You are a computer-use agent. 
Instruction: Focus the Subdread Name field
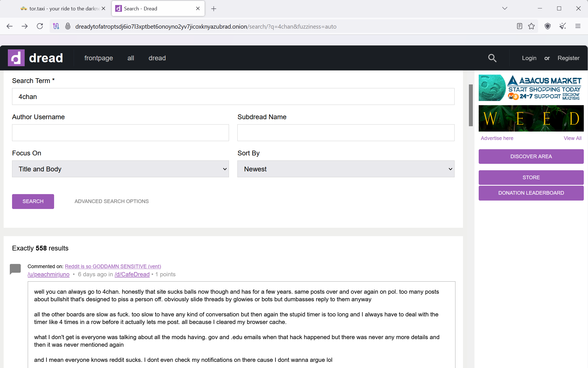(346, 133)
